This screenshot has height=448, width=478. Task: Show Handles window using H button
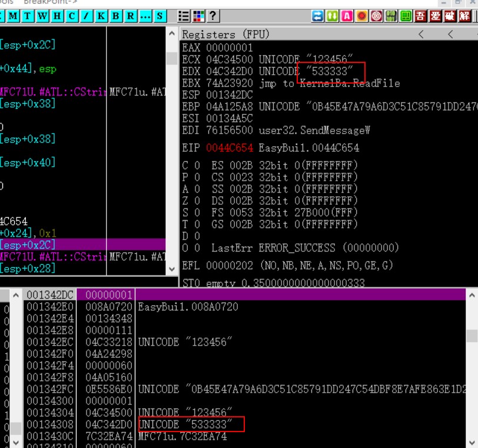57,16
